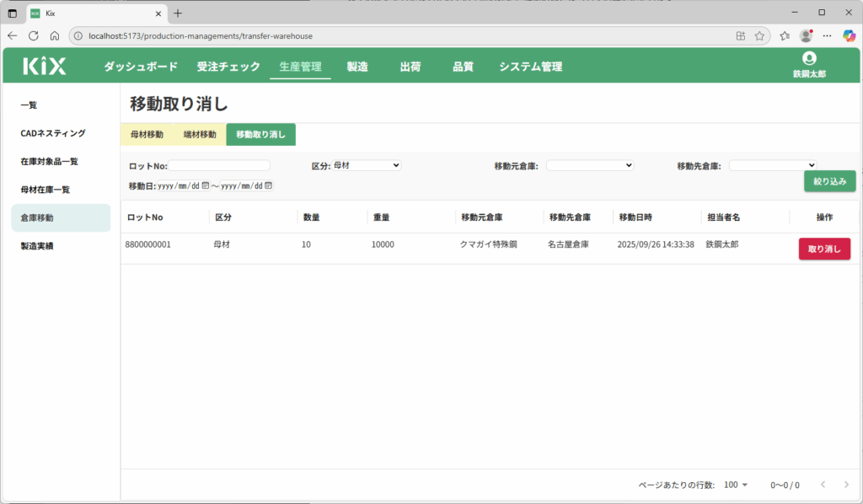Open the Copilot icon in browser toolbar
Image resolution: width=863 pixels, height=504 pixels.
click(x=849, y=36)
